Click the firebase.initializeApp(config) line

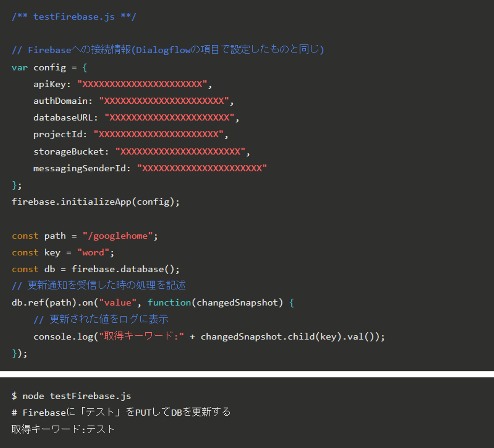click(x=95, y=202)
